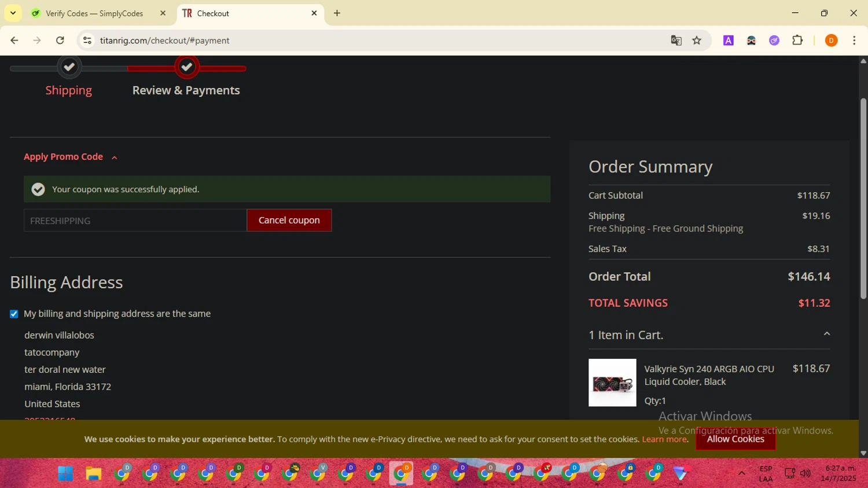
Task: Click the chevron next to 1 Item in Cart
Action: (826, 334)
